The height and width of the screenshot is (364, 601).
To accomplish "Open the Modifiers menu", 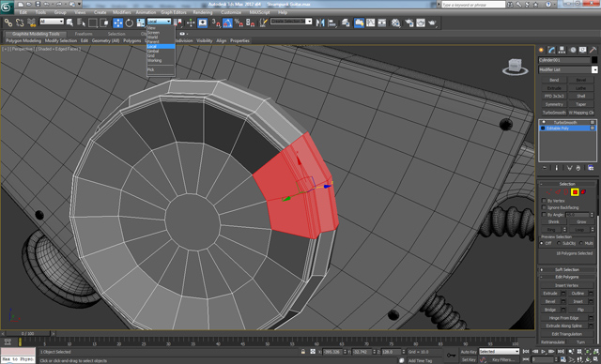I will (x=122, y=12).
